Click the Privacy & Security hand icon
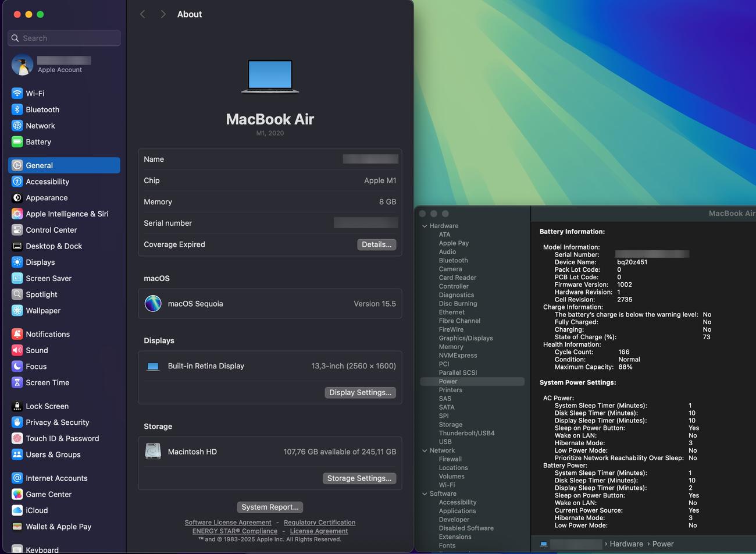Viewport: 756px width, 554px height. click(x=17, y=422)
